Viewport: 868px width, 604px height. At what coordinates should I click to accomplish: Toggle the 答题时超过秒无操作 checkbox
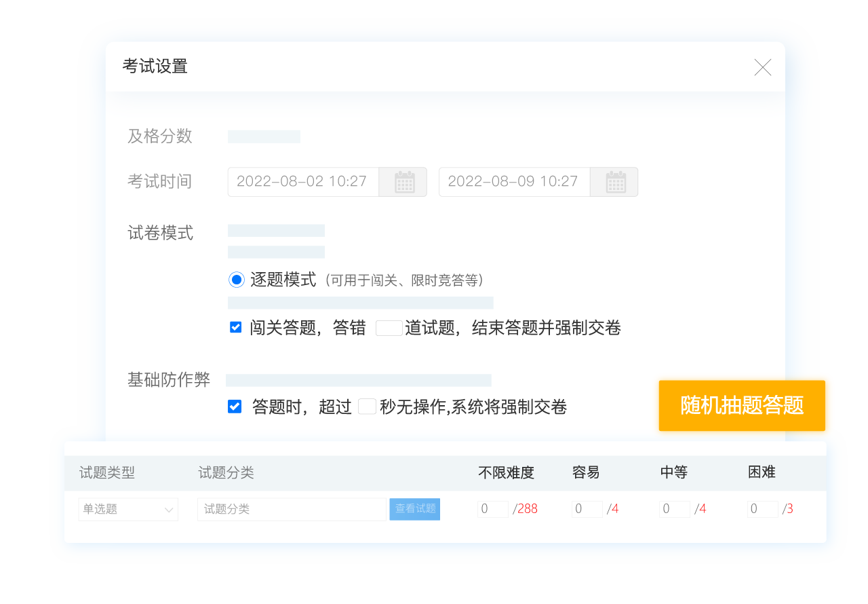coord(235,407)
